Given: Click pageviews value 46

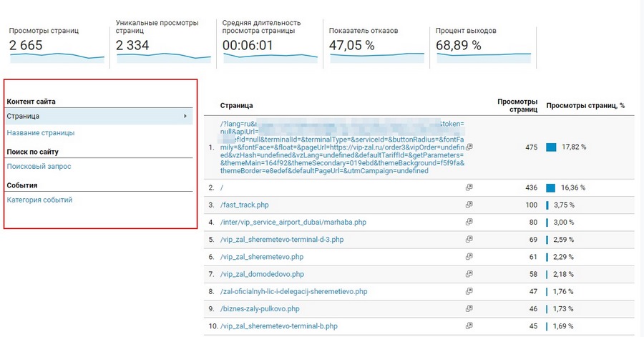Looking at the screenshot, I should [x=533, y=308].
